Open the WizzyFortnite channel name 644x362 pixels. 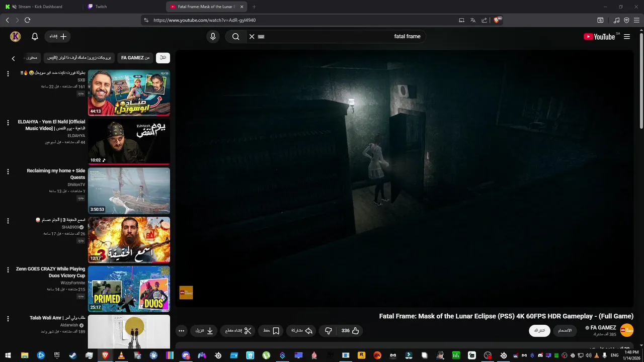coord(73,283)
